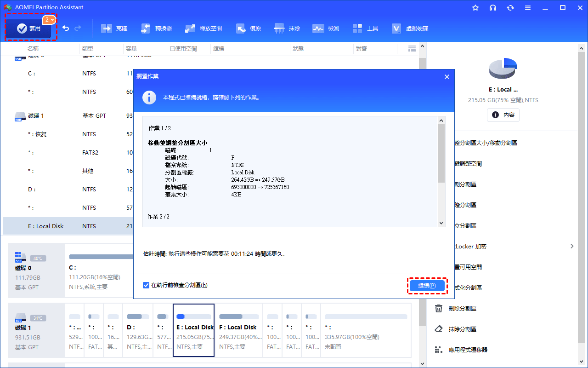Sort by the 對齊 column header
The height and width of the screenshot is (368, 588).
click(361, 48)
